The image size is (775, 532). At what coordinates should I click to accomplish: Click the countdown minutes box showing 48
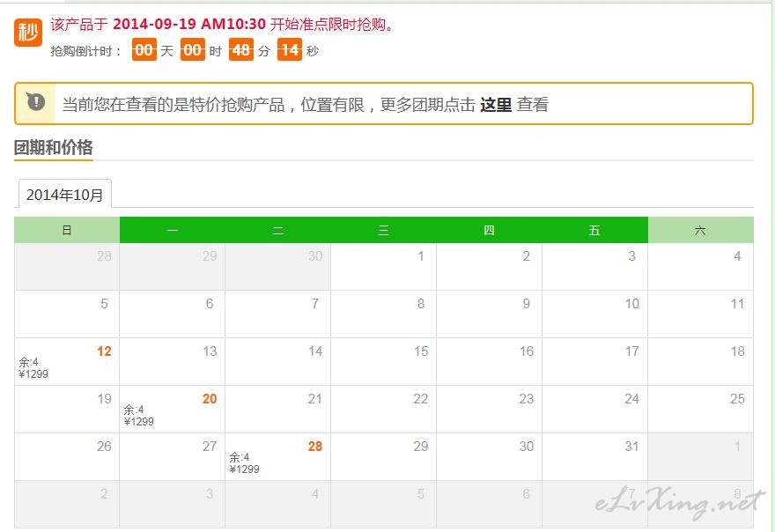point(241,50)
